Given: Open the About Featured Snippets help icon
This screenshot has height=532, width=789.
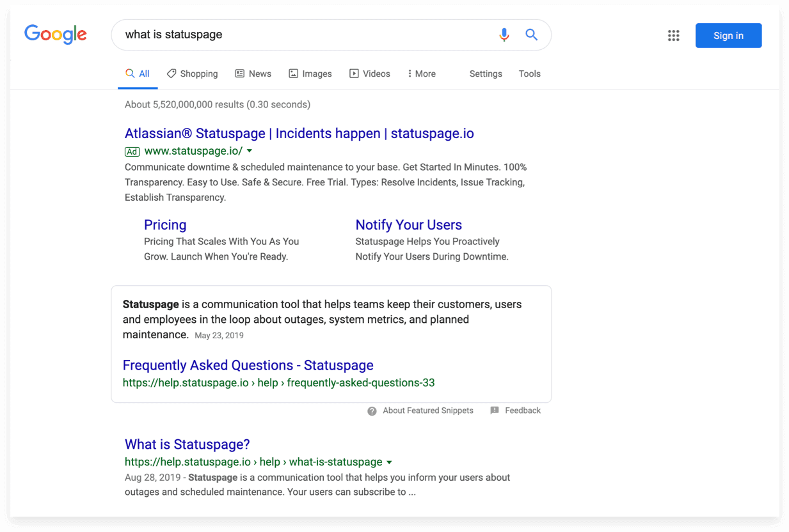Looking at the screenshot, I should click(x=372, y=411).
